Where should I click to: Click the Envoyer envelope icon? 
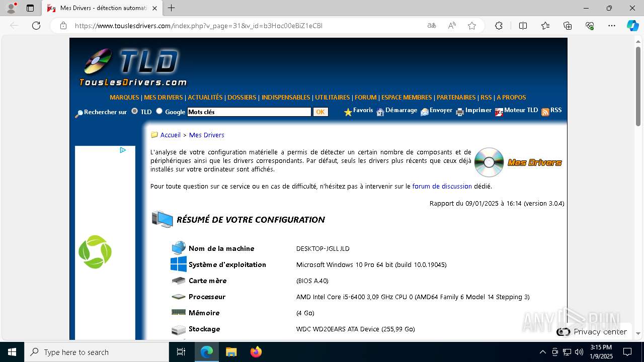425,112
